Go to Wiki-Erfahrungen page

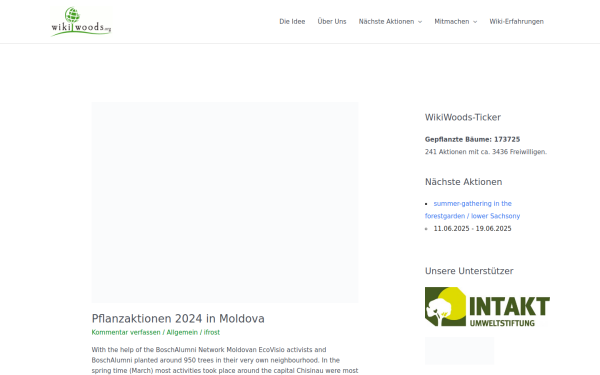pyautogui.click(x=516, y=21)
